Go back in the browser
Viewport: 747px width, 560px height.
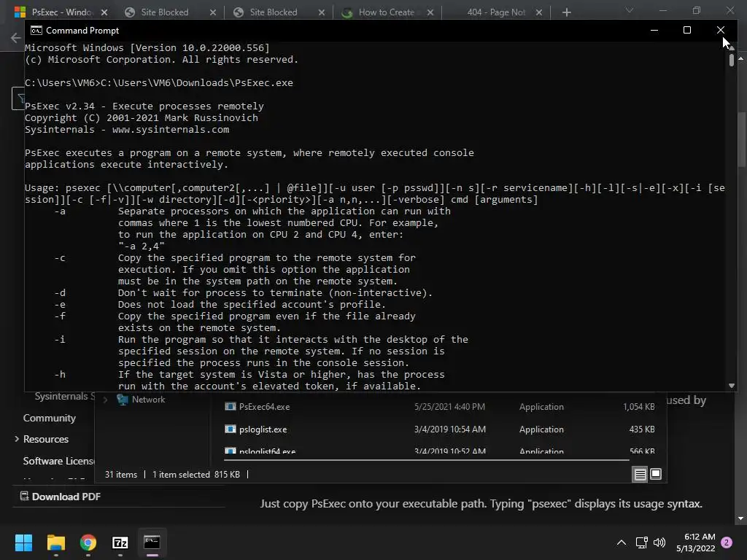pos(16,38)
